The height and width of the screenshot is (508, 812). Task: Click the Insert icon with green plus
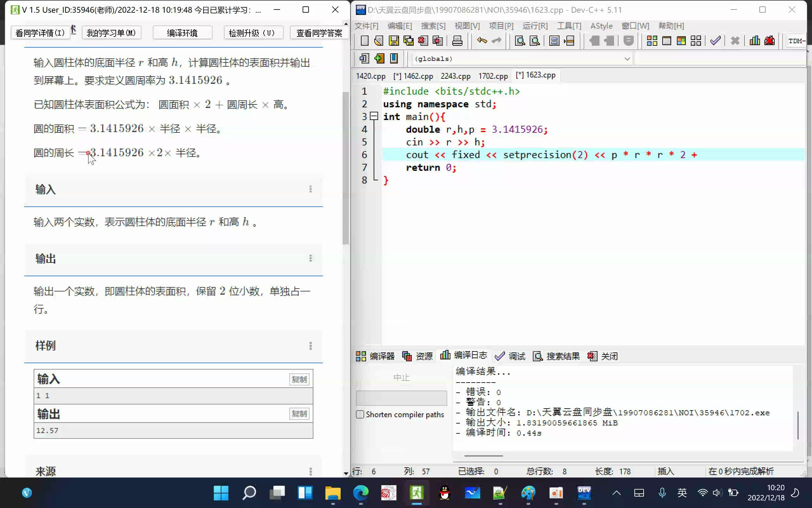(x=379, y=58)
